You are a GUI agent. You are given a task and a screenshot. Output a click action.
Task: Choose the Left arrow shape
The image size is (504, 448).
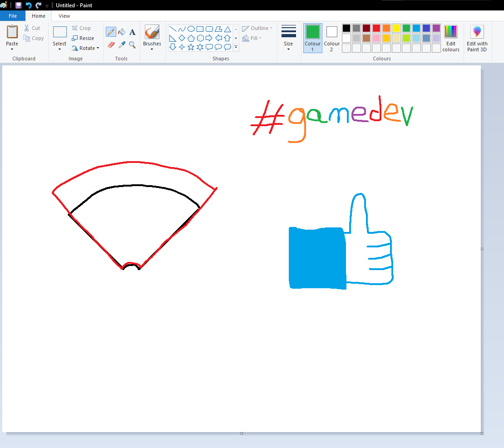(218, 38)
